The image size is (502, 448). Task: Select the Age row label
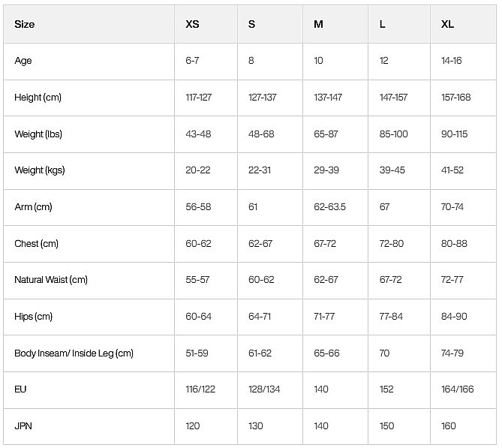tap(23, 61)
